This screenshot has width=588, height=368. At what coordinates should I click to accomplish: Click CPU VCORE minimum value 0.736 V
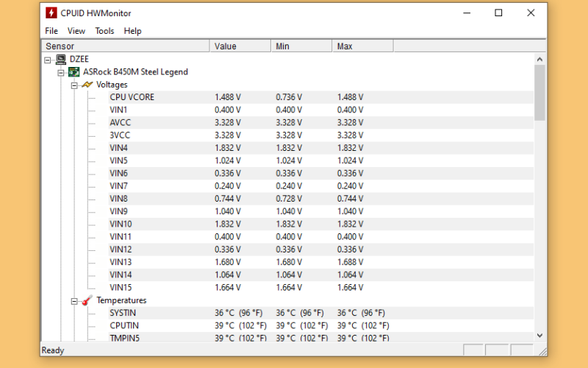tap(289, 97)
